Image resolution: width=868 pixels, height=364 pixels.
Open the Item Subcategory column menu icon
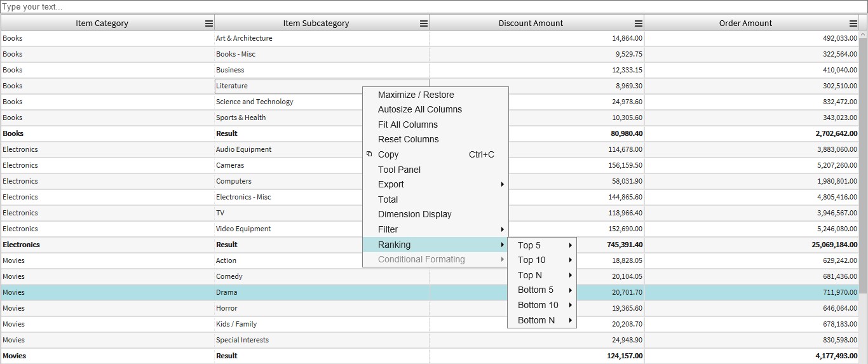pos(423,24)
